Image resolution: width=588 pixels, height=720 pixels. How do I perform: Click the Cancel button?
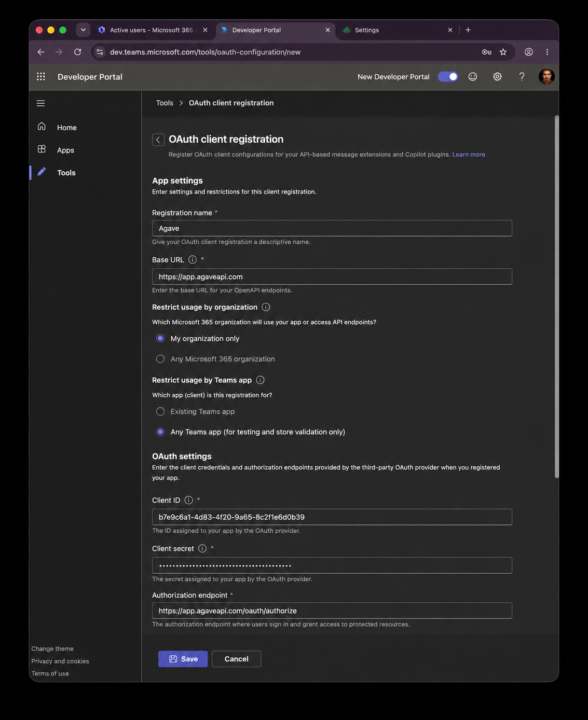(236, 659)
